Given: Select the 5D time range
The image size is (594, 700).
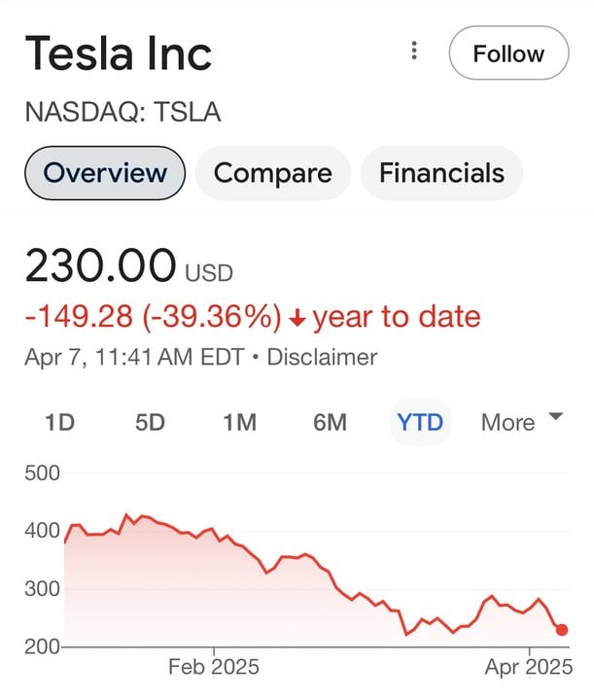Looking at the screenshot, I should tap(150, 422).
